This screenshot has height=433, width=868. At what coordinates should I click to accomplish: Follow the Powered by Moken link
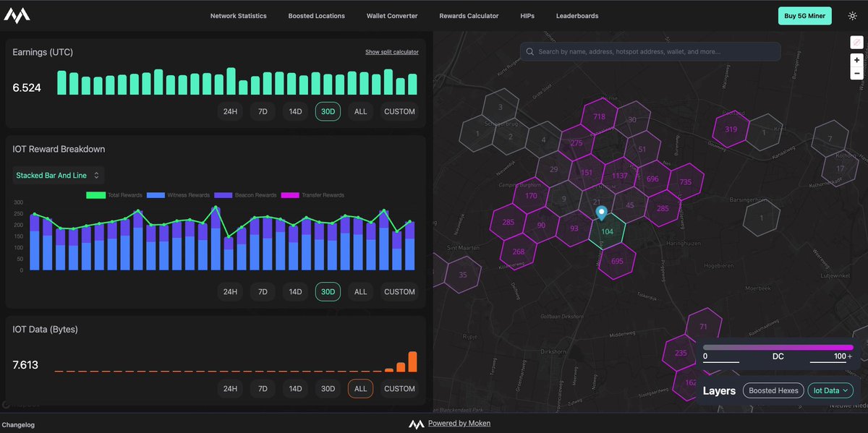pyautogui.click(x=459, y=424)
